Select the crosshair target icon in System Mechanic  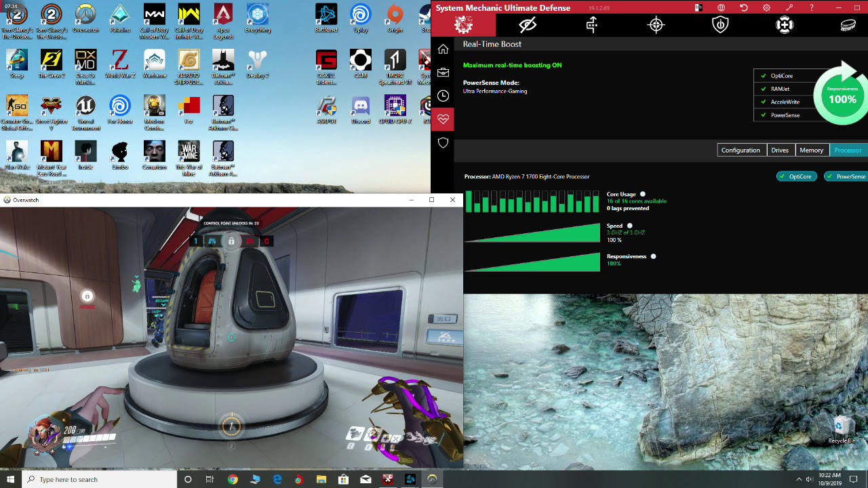656,25
